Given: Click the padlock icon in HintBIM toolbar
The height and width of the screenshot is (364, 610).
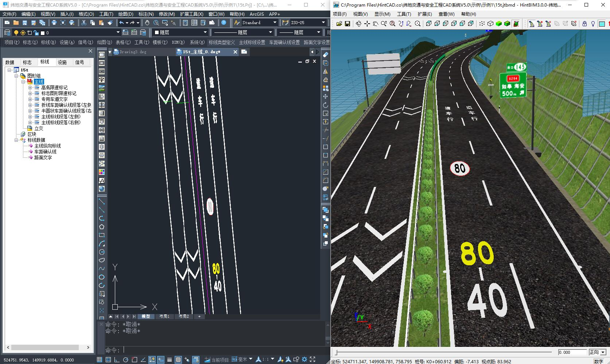Looking at the screenshot, I should click(x=584, y=24).
